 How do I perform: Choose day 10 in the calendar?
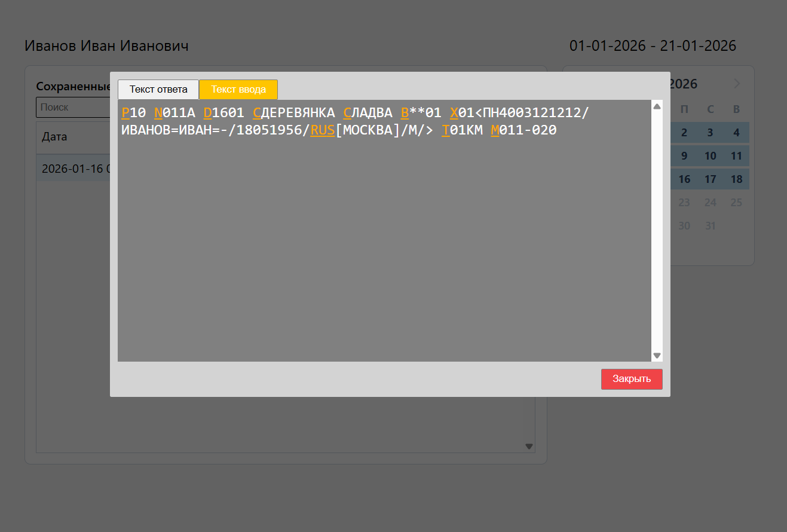coord(710,156)
